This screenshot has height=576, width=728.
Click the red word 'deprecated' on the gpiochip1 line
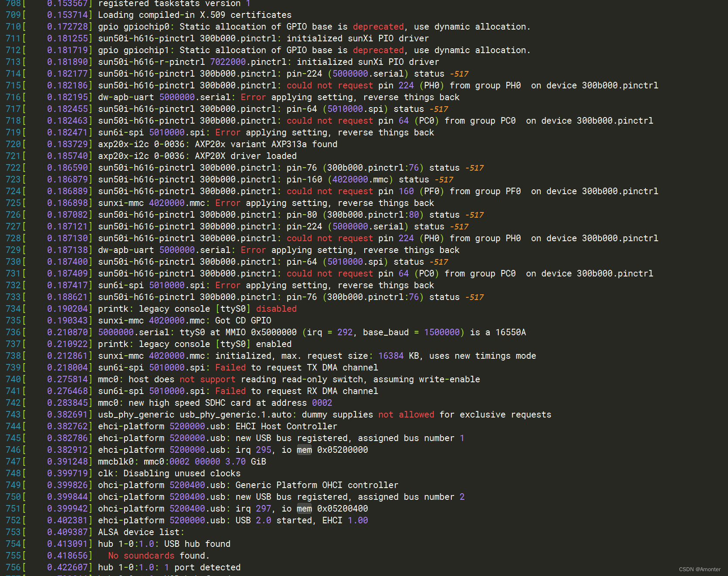378,50
